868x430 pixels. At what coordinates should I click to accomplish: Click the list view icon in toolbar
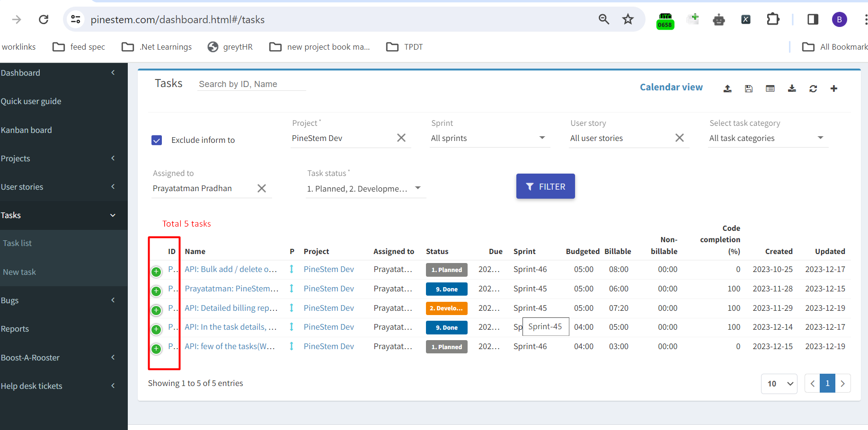point(770,88)
